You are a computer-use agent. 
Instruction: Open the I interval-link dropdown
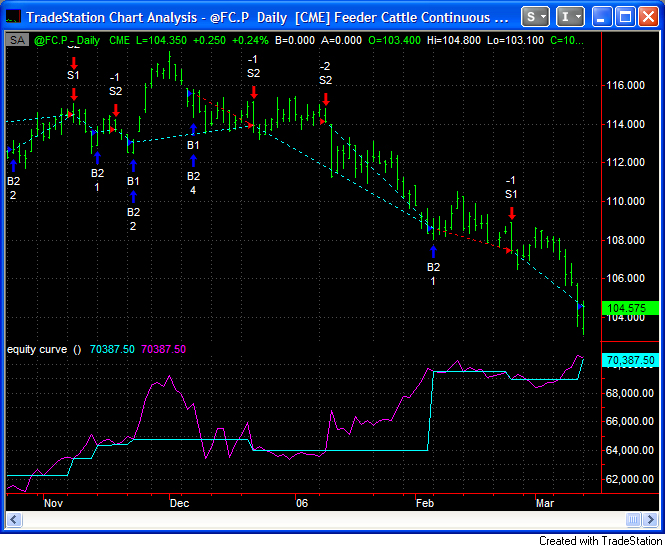571,17
